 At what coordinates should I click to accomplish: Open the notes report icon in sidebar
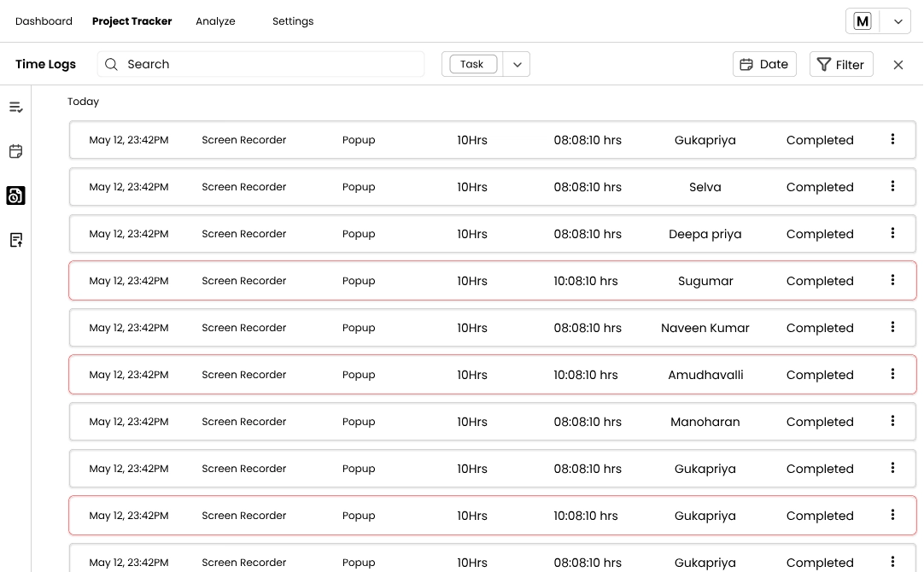coord(15,240)
